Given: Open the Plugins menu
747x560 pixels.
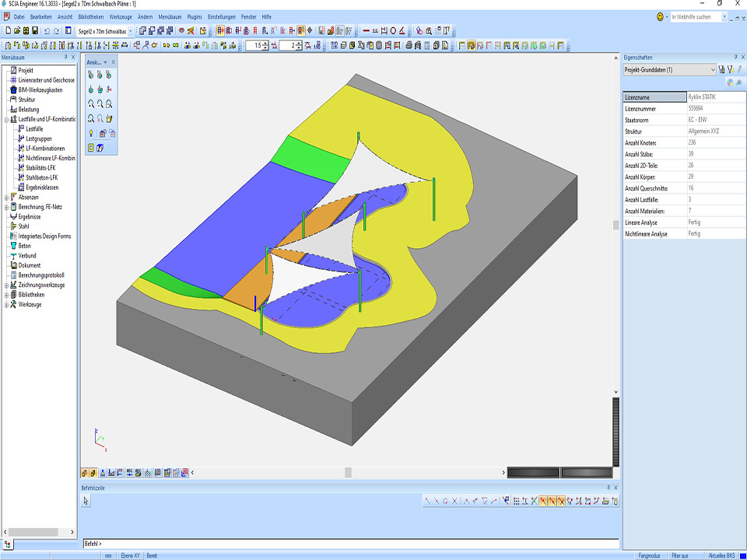Looking at the screenshot, I should 195,16.
